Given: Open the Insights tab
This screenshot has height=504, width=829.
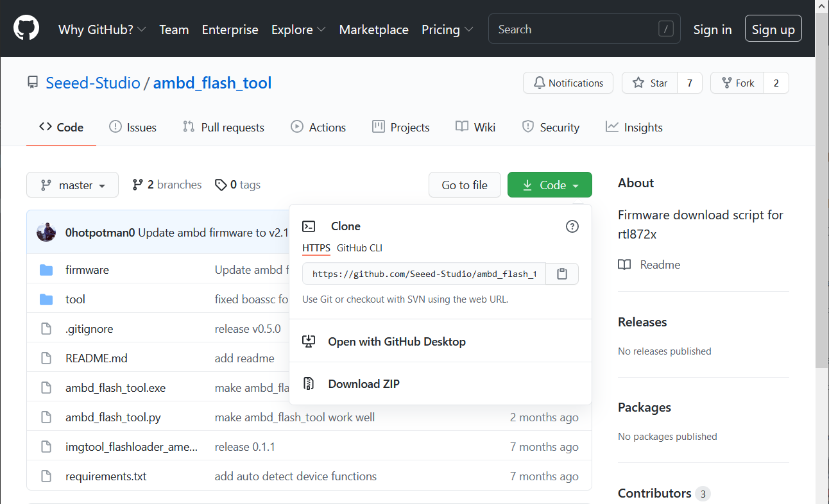Looking at the screenshot, I should pos(634,127).
